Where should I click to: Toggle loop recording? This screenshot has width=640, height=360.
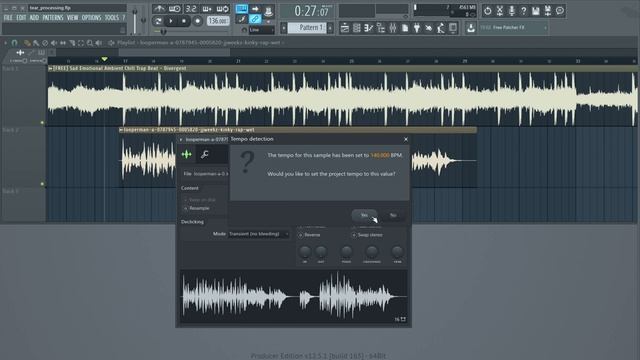click(223, 9)
